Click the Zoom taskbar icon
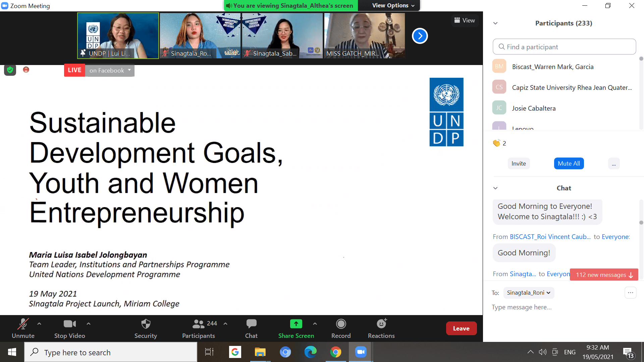This screenshot has height=362, width=644. 361,352
